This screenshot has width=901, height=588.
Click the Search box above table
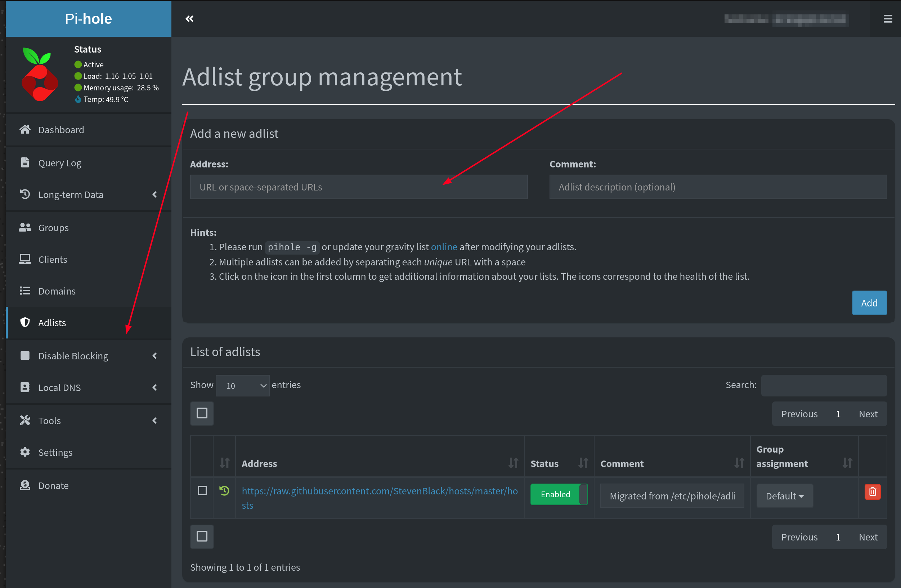click(x=824, y=385)
